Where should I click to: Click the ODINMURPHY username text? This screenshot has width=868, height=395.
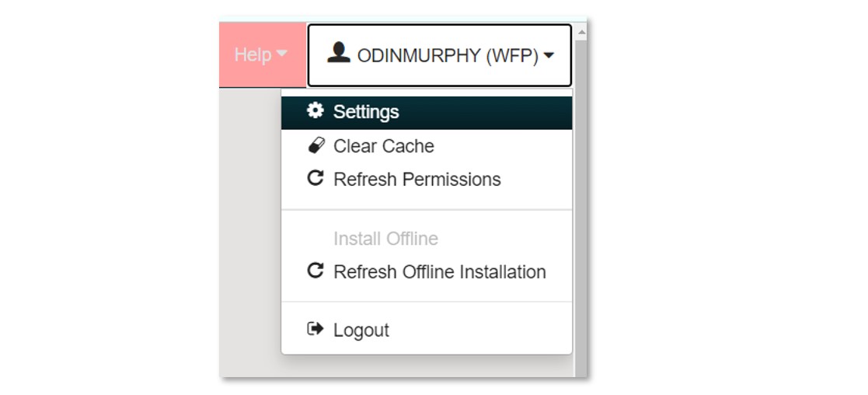(x=419, y=55)
